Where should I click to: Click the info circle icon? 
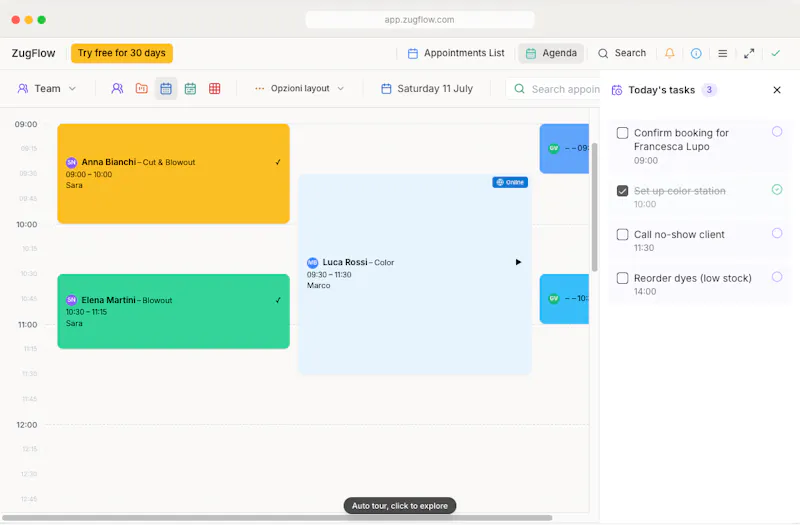(696, 53)
